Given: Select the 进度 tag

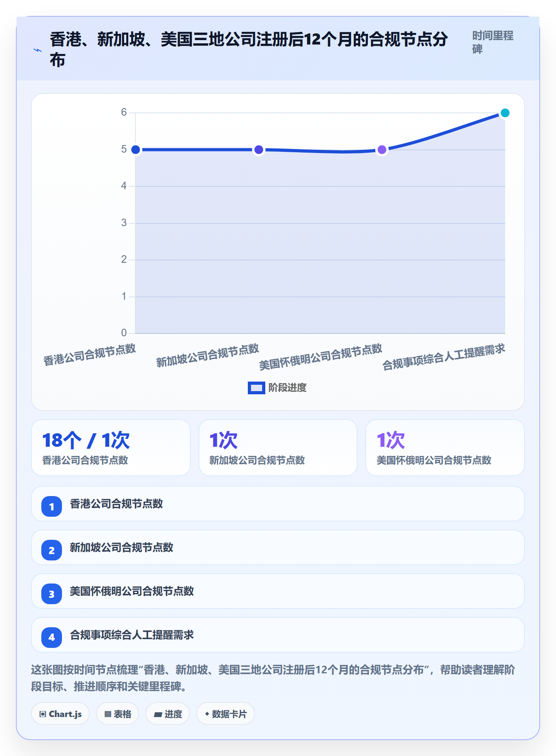Looking at the screenshot, I should tap(168, 714).
